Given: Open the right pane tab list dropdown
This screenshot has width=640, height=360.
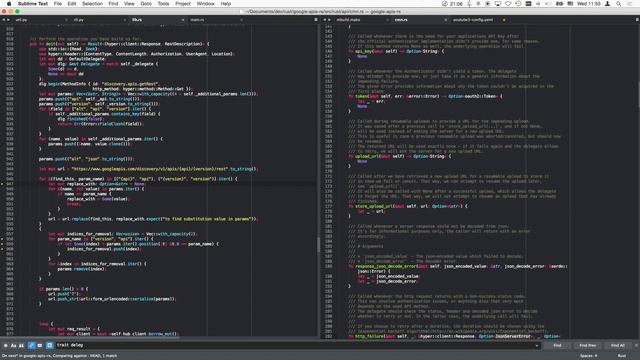Looking at the screenshot, I should [x=637, y=20].
